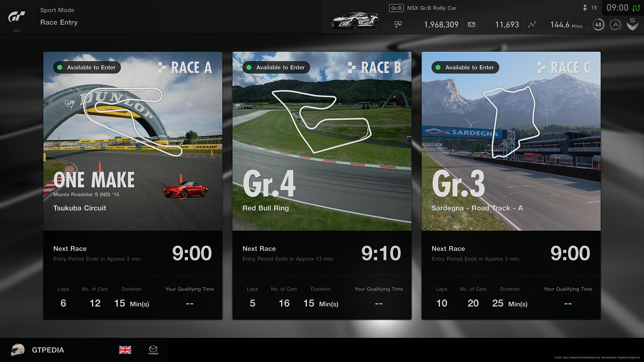Click the credits value 1,968,309
Image resolution: width=644 pixels, height=362 pixels.
441,24
